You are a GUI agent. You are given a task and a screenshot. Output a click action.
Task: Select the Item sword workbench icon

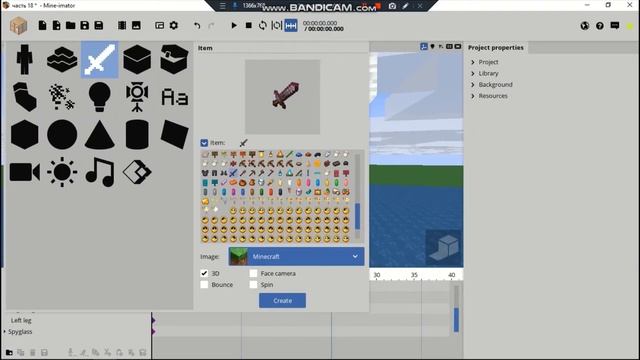coord(100,60)
